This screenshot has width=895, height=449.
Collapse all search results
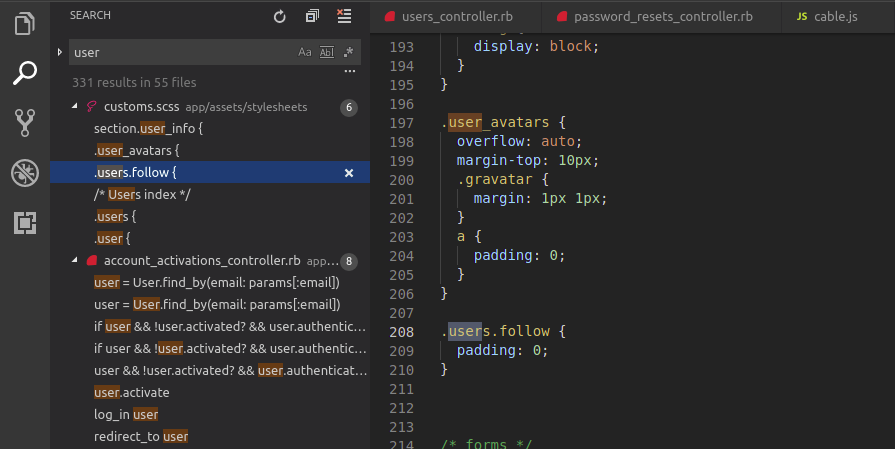[312, 16]
